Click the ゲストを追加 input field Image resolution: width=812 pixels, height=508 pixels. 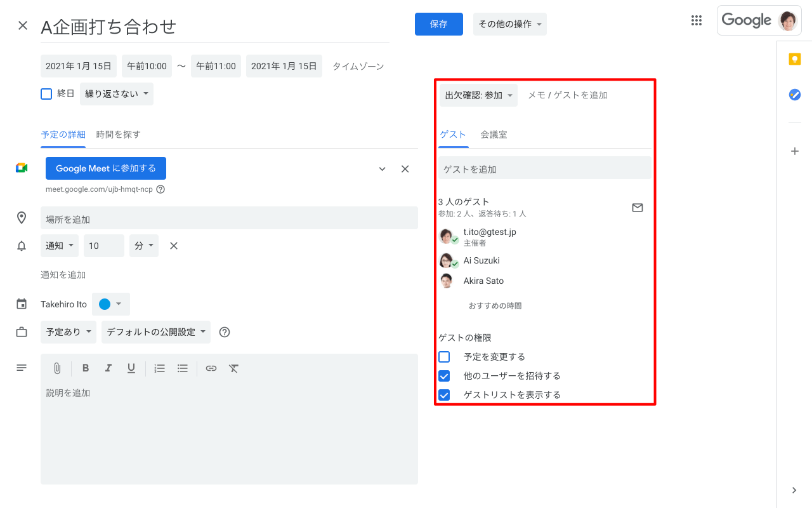click(x=545, y=168)
